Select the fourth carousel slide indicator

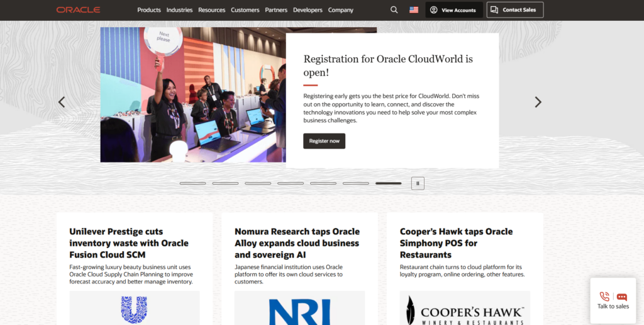(x=291, y=183)
